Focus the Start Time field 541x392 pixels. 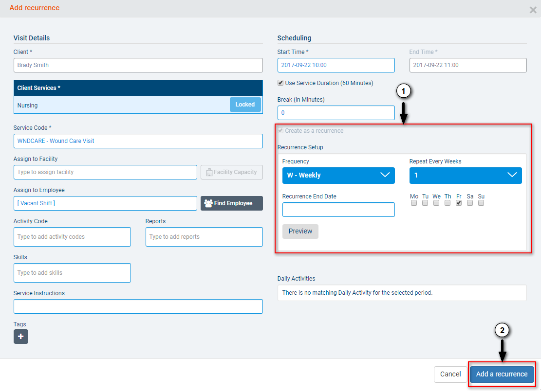(336, 65)
